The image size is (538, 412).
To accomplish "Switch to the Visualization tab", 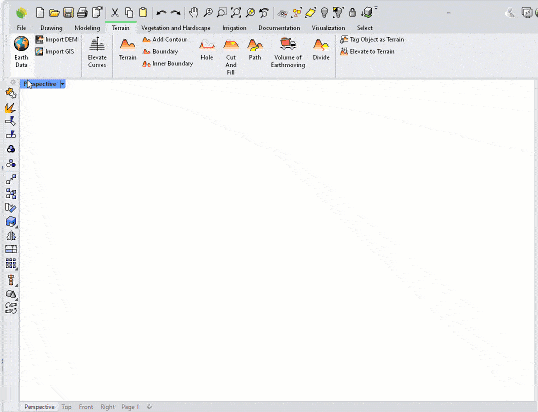I will tap(328, 28).
